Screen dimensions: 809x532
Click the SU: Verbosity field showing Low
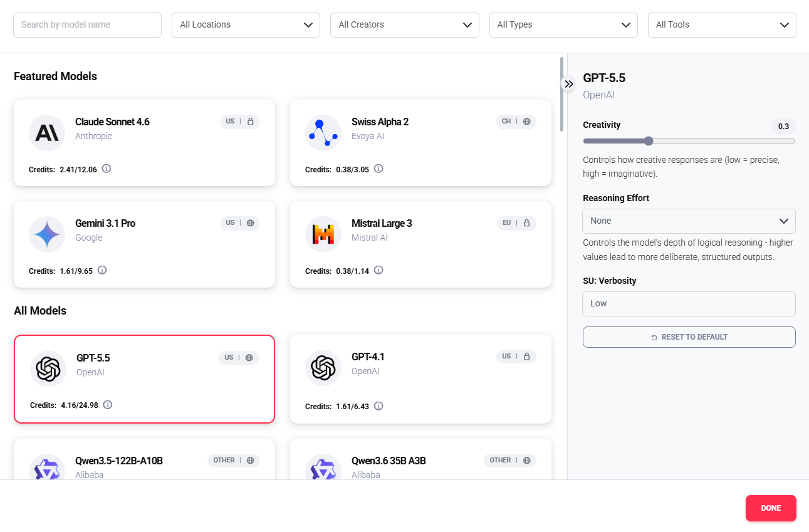[x=689, y=304]
